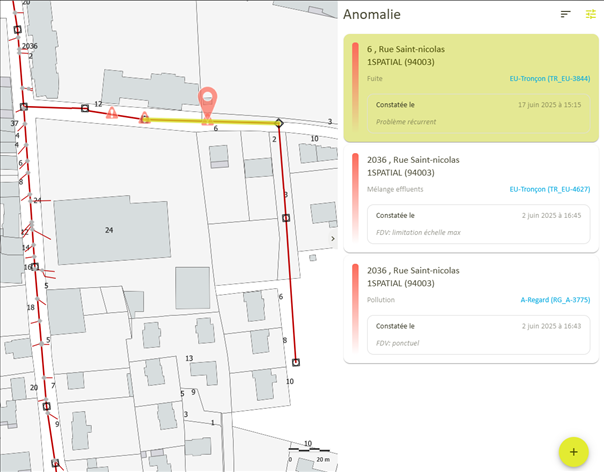
Task: Select the Pollution anomaly card
Action: coord(471,309)
